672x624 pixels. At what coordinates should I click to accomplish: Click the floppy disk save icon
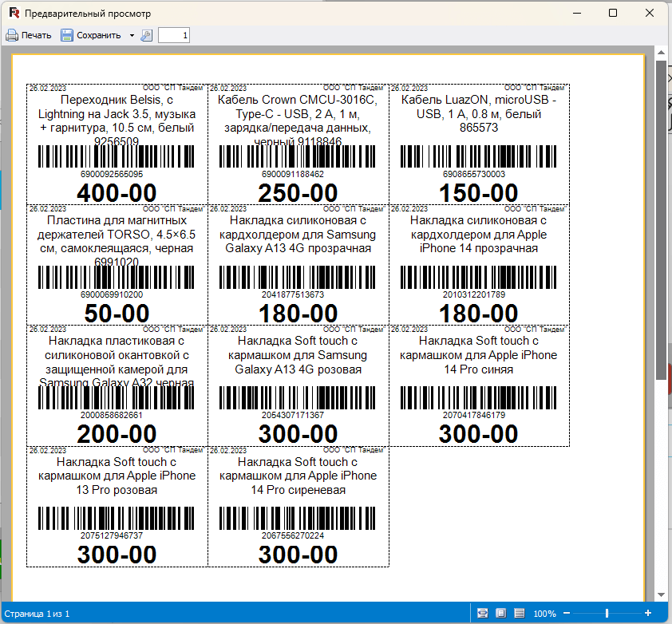(x=67, y=35)
